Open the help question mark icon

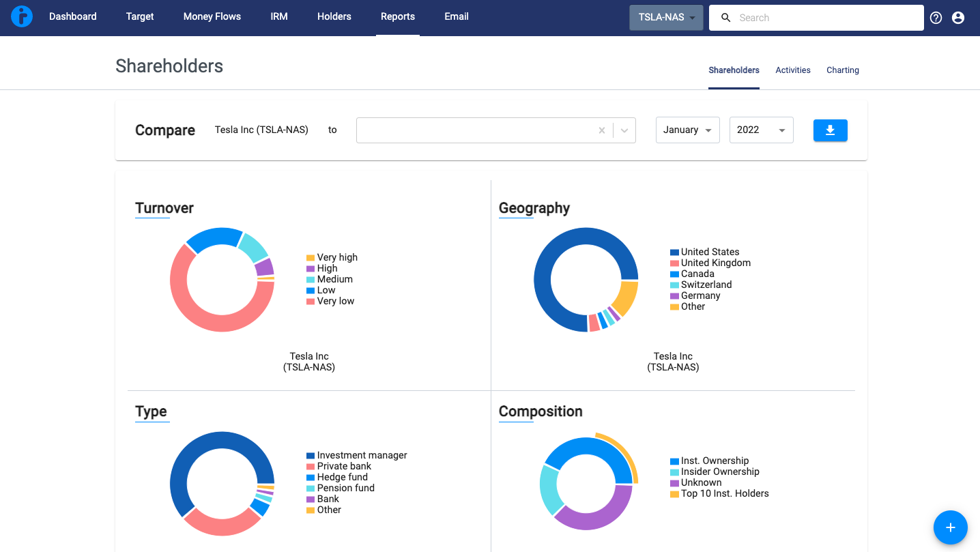pos(936,18)
